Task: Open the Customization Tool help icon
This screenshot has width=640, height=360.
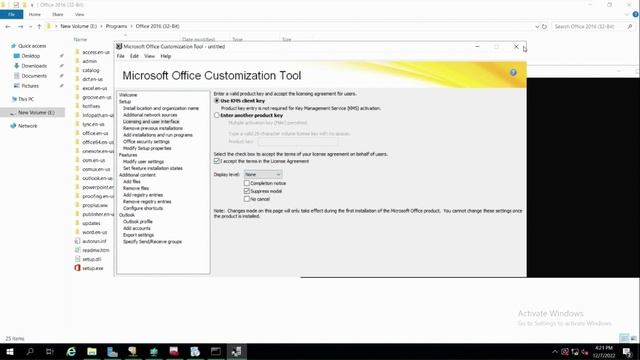Action: 513,73
